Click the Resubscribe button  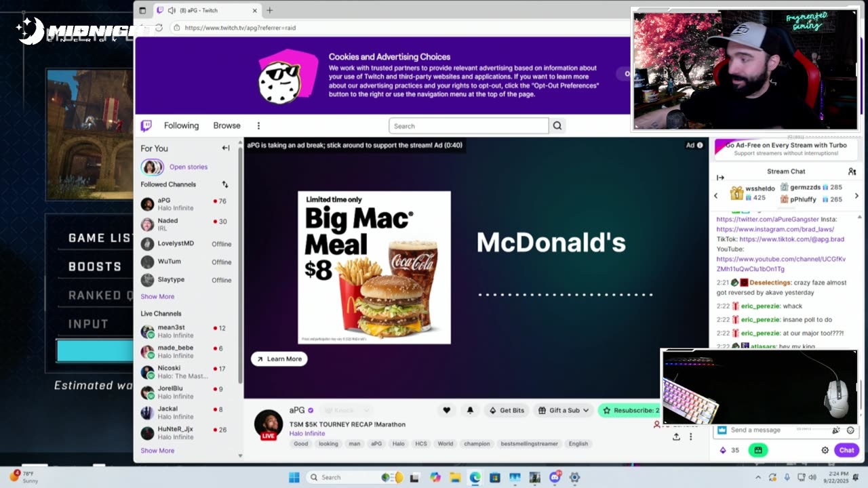[629, 410]
